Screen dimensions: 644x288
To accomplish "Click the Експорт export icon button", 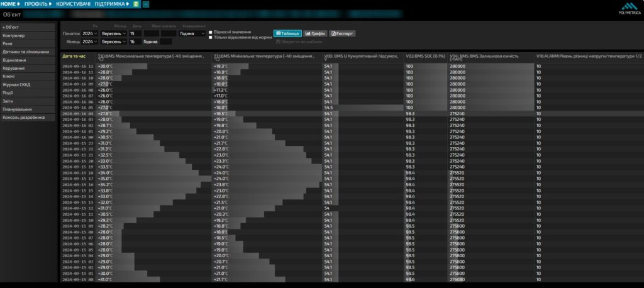I will pyautogui.click(x=343, y=34).
